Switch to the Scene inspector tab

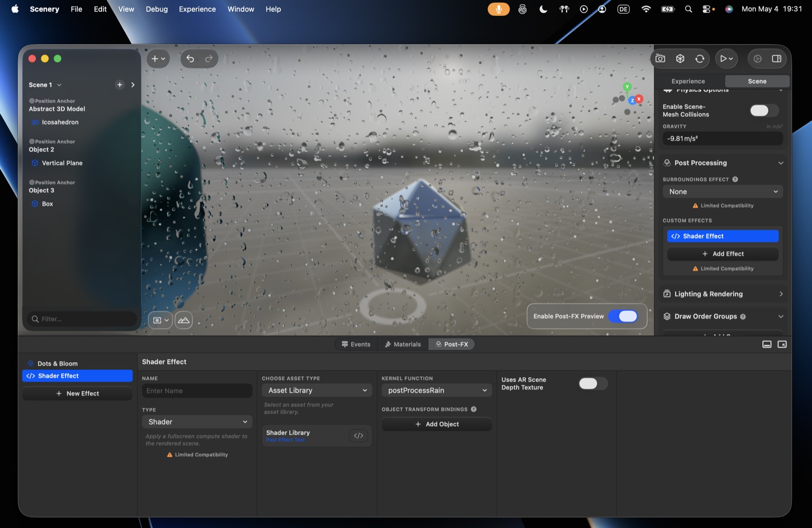point(757,81)
